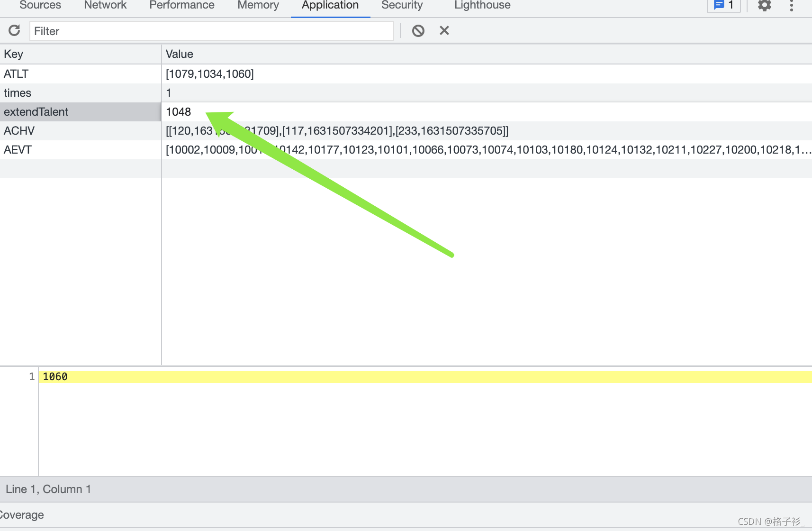The image size is (812, 531).
Task: Clear all storage entries icon
Action: pyautogui.click(x=418, y=31)
